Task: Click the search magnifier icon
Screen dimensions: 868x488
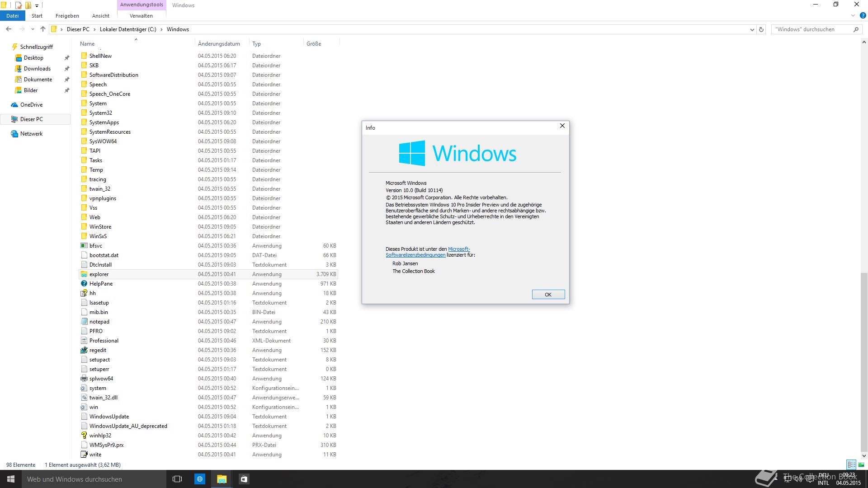Action: pyautogui.click(x=856, y=29)
